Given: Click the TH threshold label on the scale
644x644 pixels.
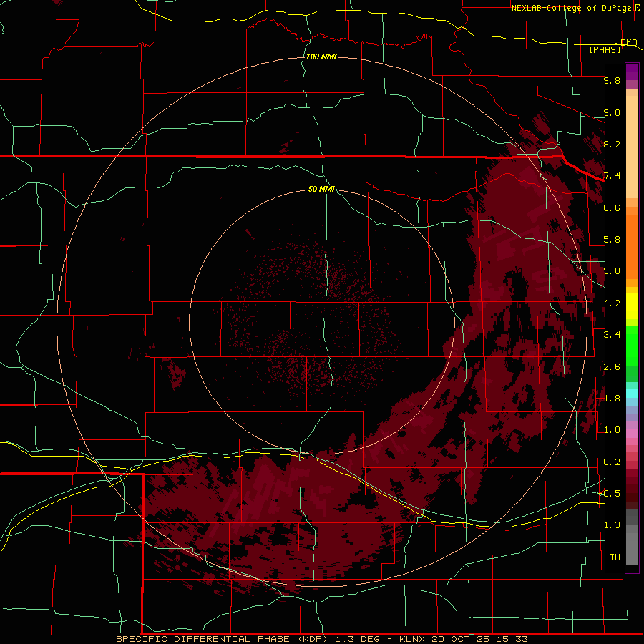Looking at the screenshot, I should point(615,557).
